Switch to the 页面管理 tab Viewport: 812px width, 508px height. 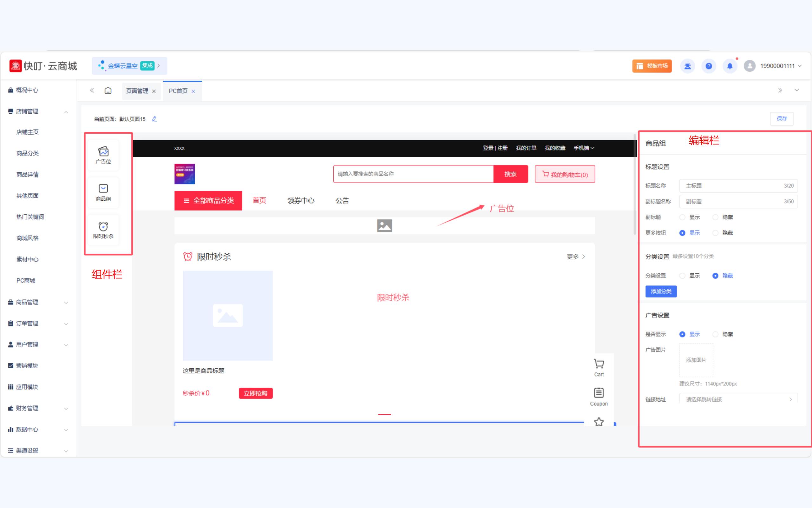click(x=137, y=91)
